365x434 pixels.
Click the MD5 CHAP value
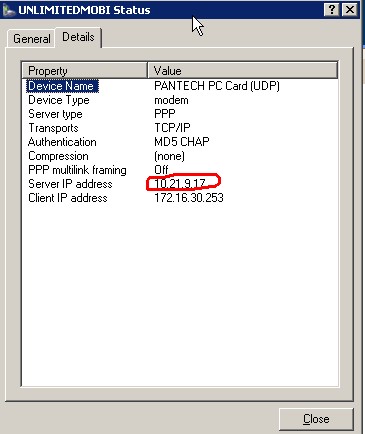coord(182,142)
